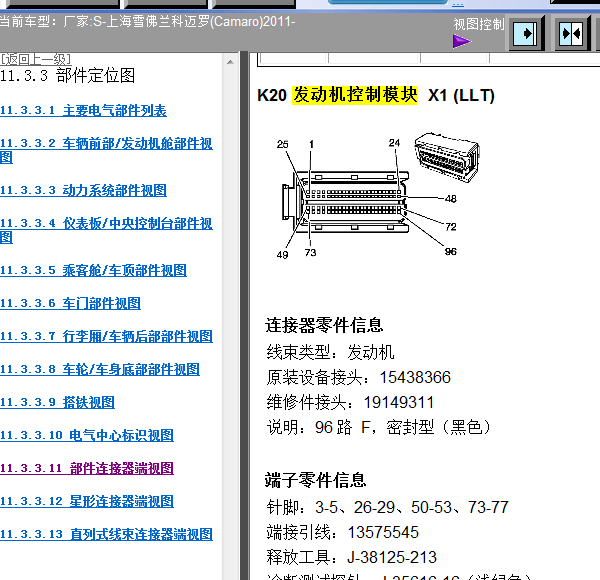Image resolution: width=600 pixels, height=580 pixels.
Task: Open 11.3.3.2 车辆前部/发动机舱部件视图
Action: pyautogui.click(x=106, y=150)
